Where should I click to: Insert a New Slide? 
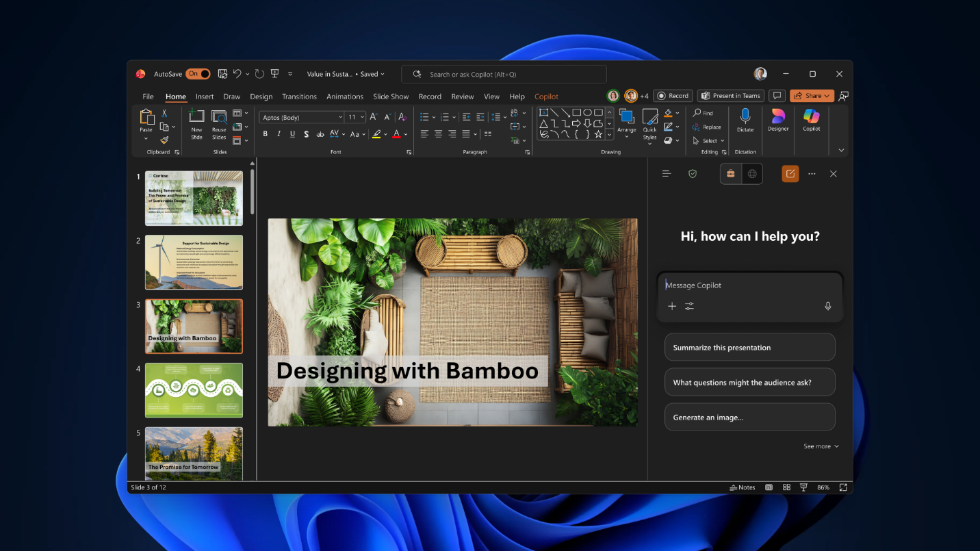(196, 124)
